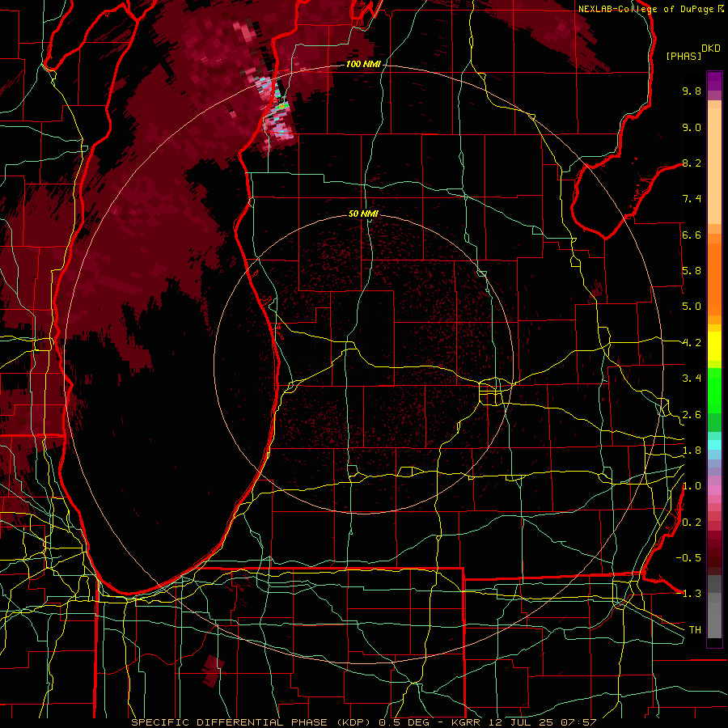Screen dimensions: 728x728
Task: Click the 50 NMI range ring label
Action: [363, 214]
